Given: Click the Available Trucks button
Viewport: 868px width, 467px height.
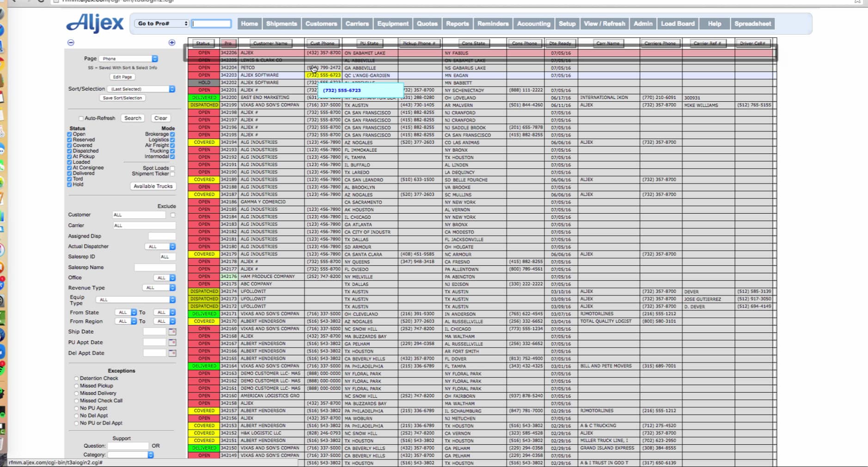Looking at the screenshot, I should pos(153,186).
